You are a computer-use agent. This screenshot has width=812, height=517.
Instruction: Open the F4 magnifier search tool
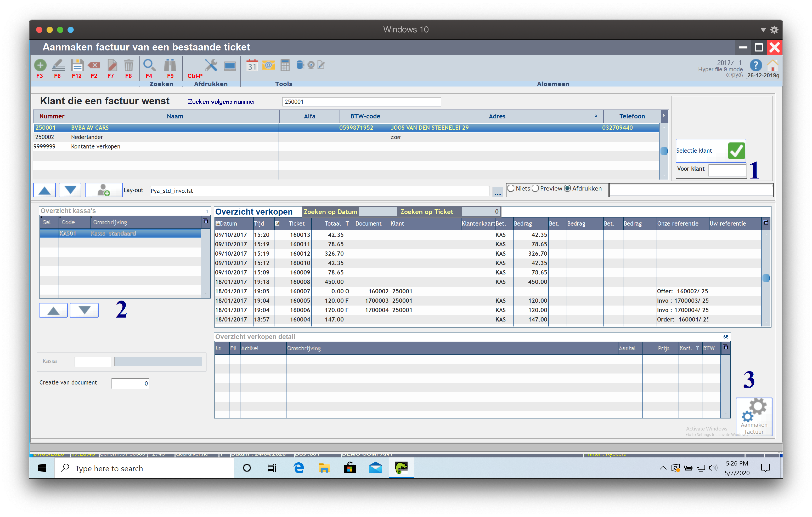[149, 65]
